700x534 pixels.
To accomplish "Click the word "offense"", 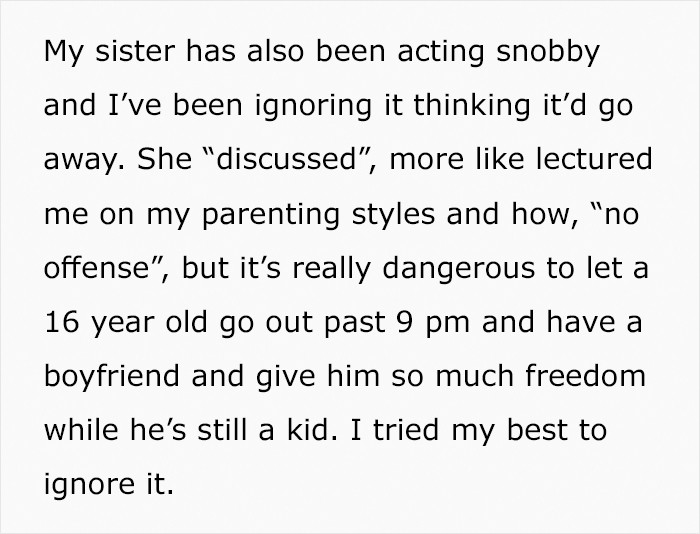I will (x=96, y=268).
